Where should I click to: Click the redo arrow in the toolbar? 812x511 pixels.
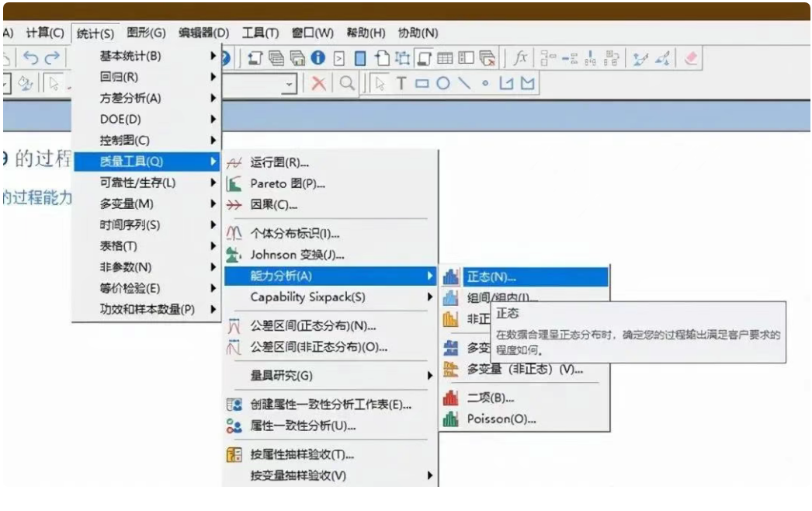tap(52, 58)
